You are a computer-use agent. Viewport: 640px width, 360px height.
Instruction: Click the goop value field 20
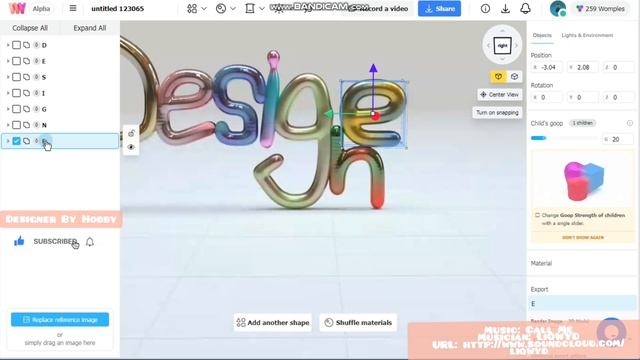618,139
